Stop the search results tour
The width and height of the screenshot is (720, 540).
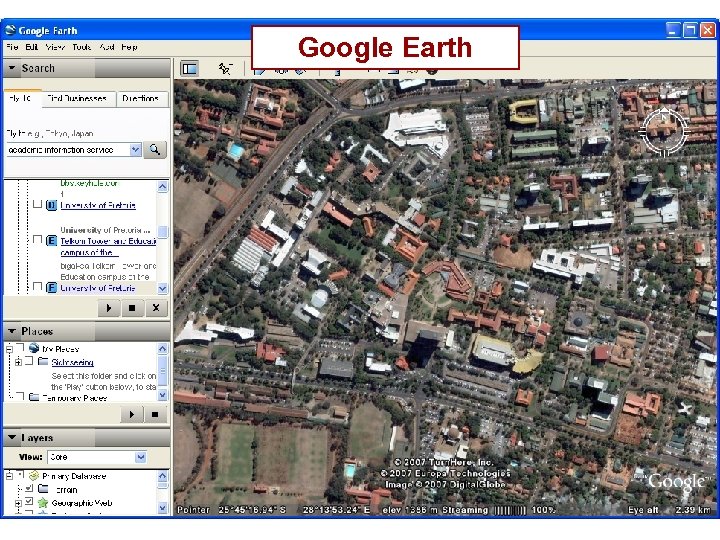pos(132,308)
